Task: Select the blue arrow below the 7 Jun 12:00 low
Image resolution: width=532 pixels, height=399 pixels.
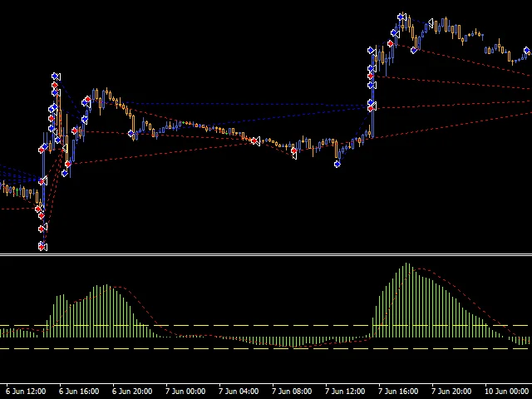Action: click(x=337, y=165)
